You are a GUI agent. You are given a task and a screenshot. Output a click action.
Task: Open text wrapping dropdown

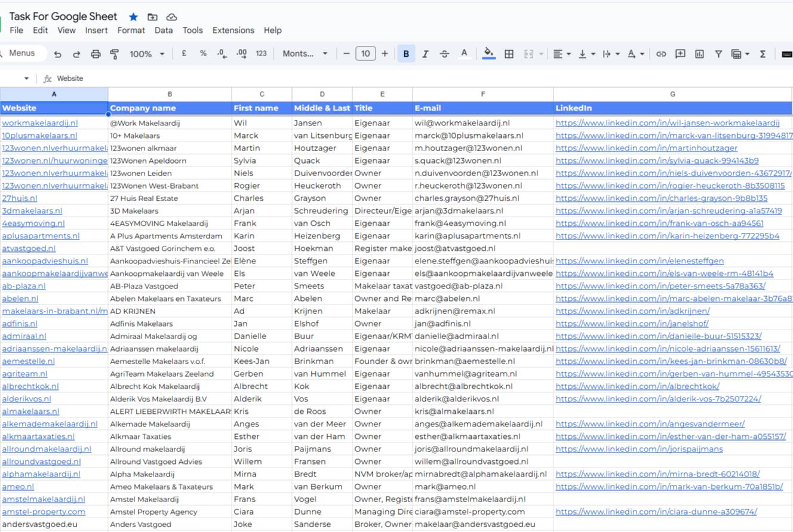point(611,54)
